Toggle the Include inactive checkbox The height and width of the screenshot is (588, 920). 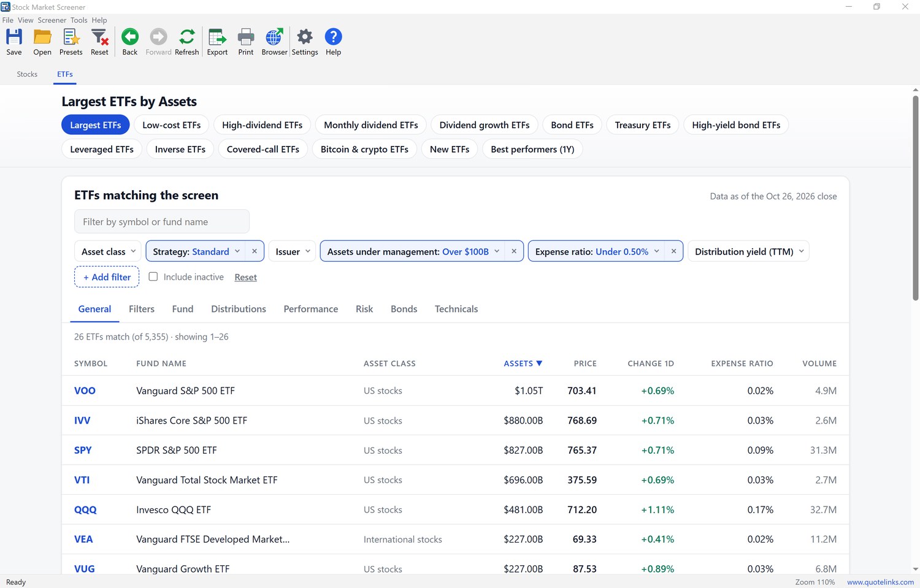[x=153, y=277]
